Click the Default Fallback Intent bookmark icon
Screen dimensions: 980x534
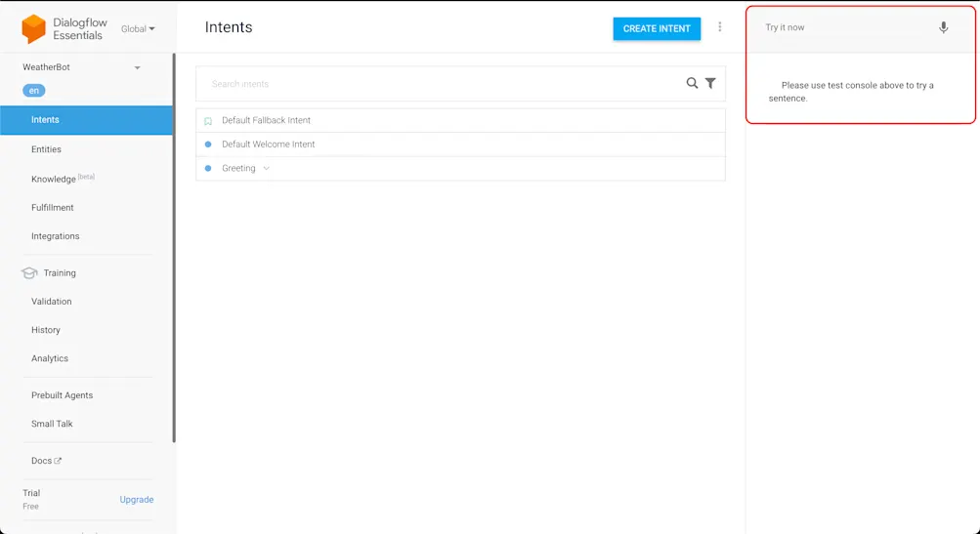(x=208, y=121)
